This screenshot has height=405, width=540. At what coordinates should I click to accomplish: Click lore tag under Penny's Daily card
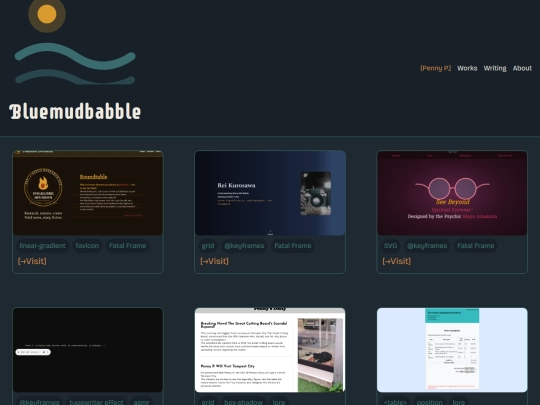click(279, 402)
